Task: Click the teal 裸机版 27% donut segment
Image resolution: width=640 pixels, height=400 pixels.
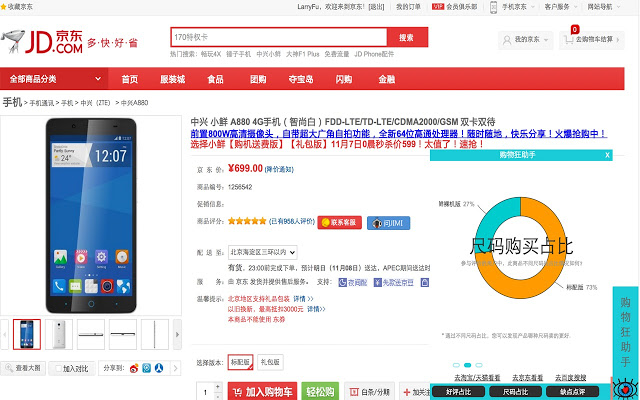Action: pos(493,218)
